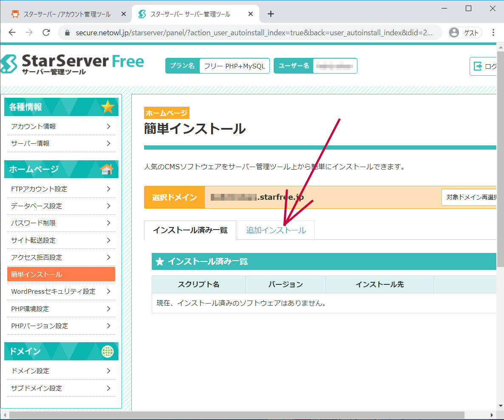Click the address bar URL

[x=254, y=33]
